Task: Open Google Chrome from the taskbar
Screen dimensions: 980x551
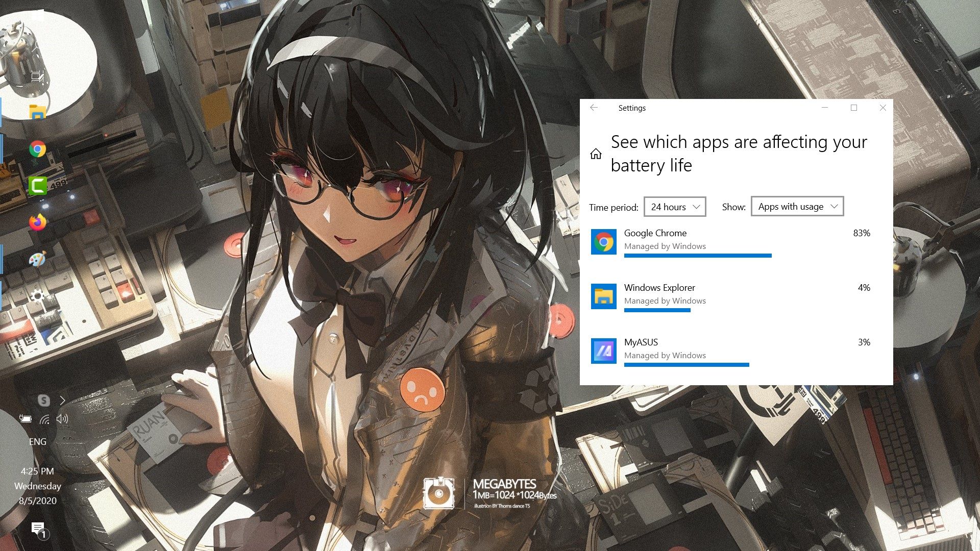Action: pos(37,149)
